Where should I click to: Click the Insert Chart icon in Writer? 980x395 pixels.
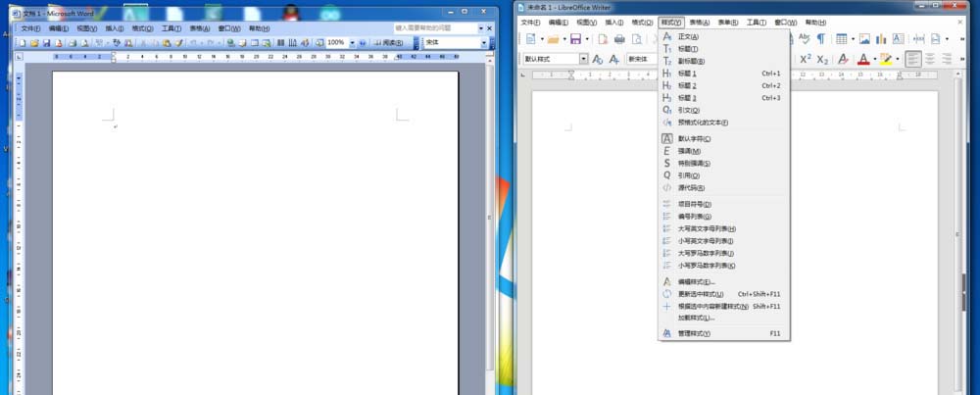click(881, 38)
